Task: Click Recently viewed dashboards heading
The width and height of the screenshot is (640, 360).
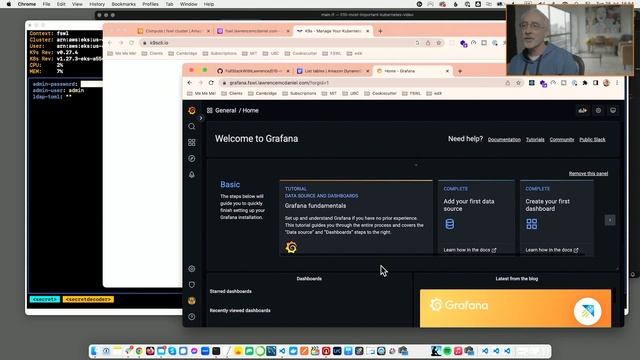Action: point(240,311)
